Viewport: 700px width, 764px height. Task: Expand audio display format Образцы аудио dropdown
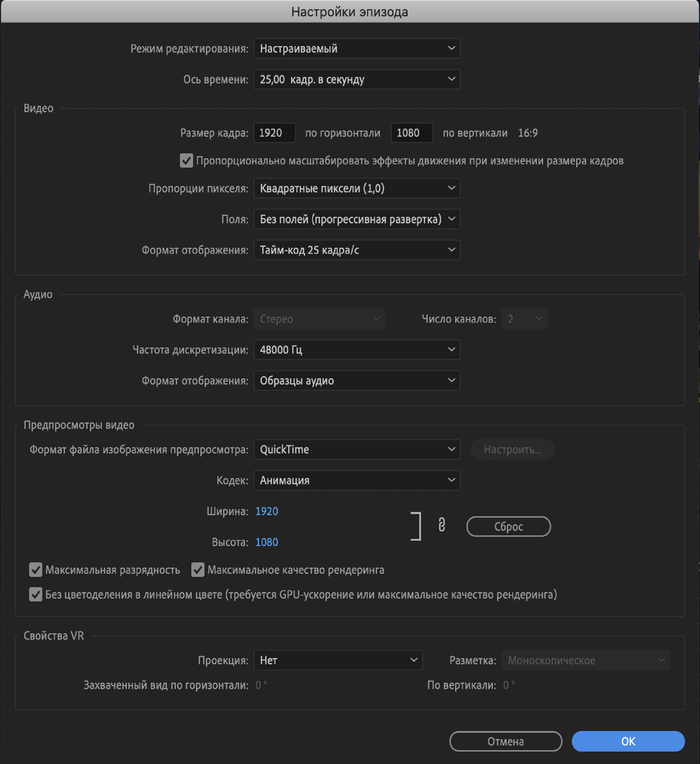(357, 381)
